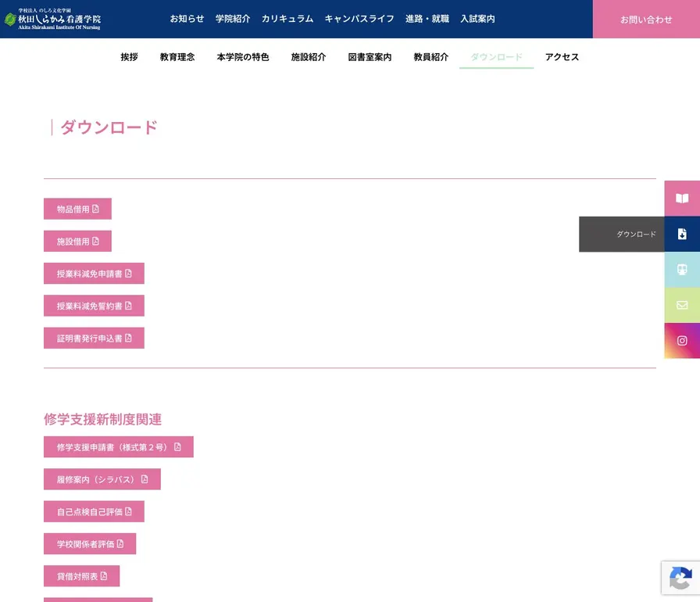
Task: Open the train access icon in side panel
Action: point(682,269)
